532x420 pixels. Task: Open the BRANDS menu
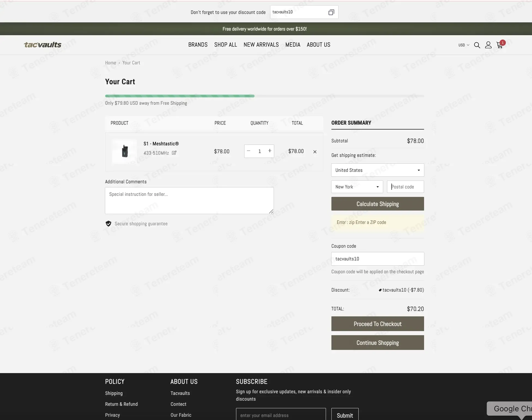(198, 45)
